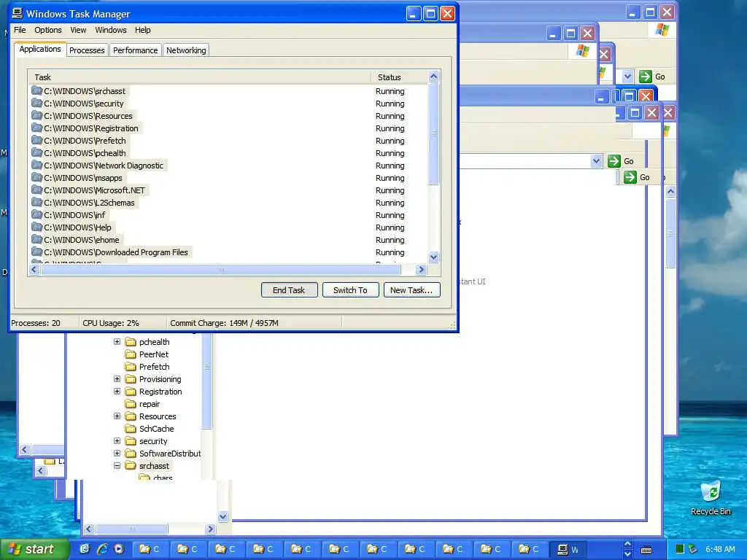
Task: Click the Prefetch folder icon in Explorer tree
Action: click(131, 367)
